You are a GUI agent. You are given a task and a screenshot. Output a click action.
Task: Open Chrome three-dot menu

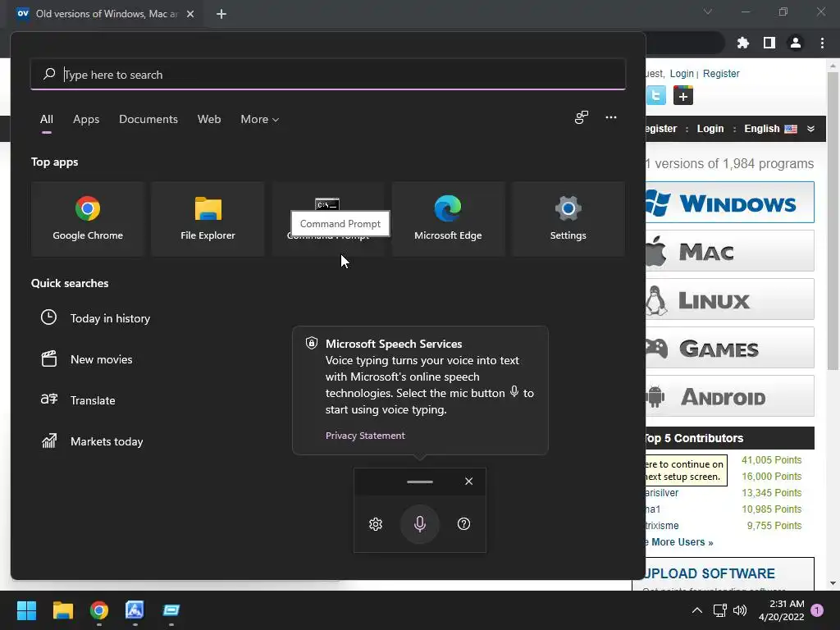[822, 43]
